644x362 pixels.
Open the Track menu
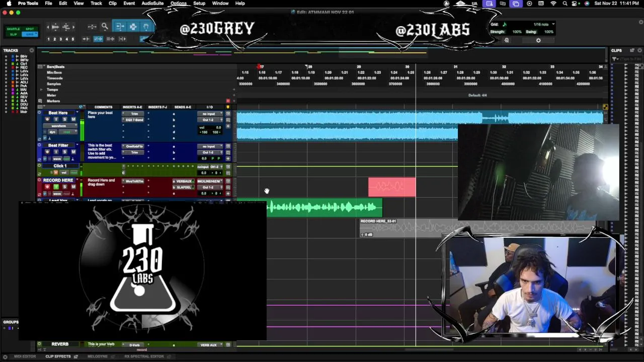coord(96,4)
